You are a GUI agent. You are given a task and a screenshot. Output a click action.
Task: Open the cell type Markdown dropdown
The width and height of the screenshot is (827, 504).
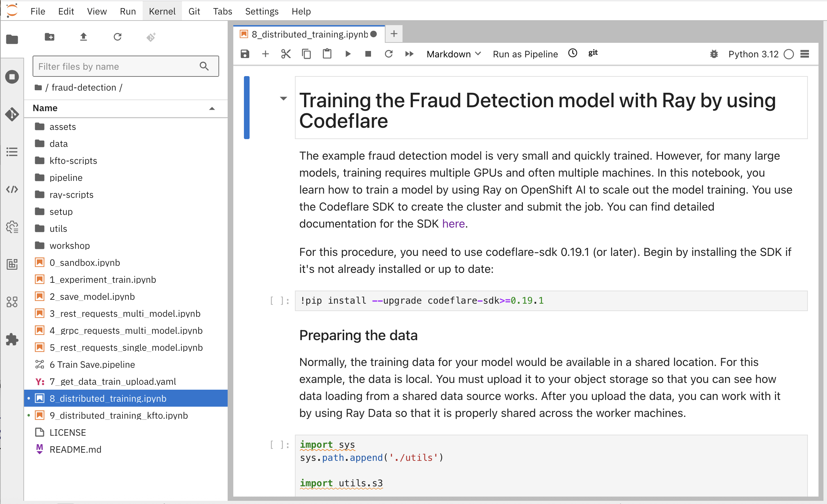coord(454,54)
